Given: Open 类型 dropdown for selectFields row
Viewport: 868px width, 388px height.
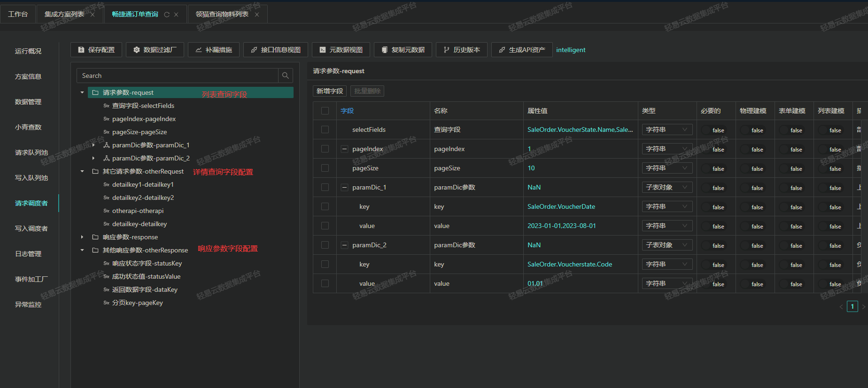Looking at the screenshot, I should (667, 129).
